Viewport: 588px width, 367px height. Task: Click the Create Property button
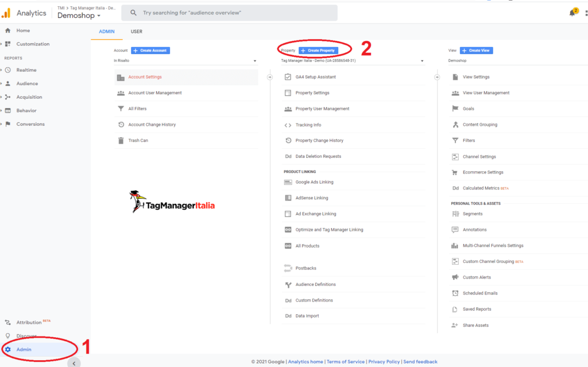coord(318,51)
